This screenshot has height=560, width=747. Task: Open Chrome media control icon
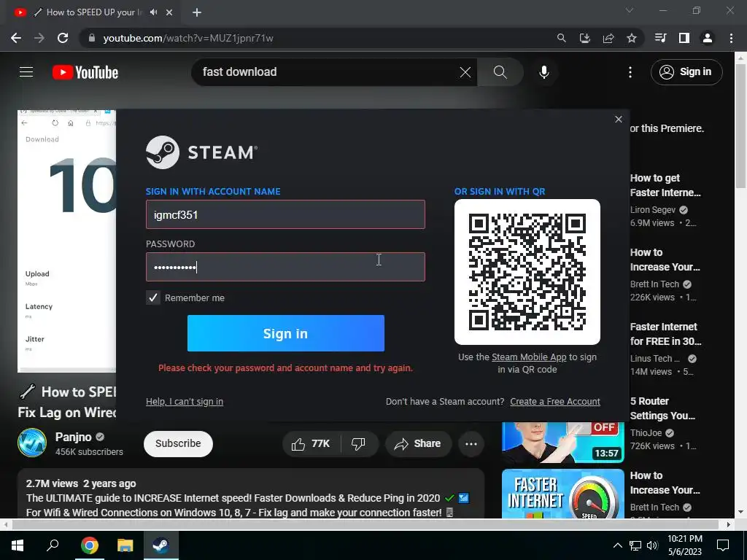(660, 38)
